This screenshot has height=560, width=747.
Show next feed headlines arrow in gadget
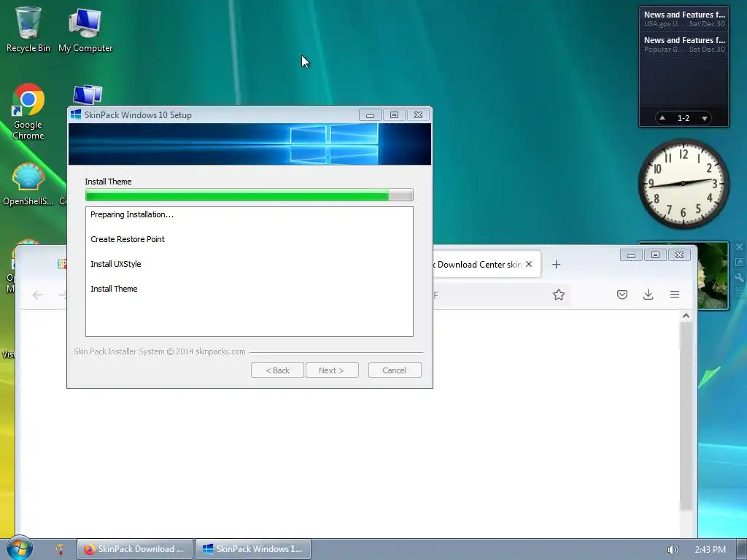pos(704,118)
